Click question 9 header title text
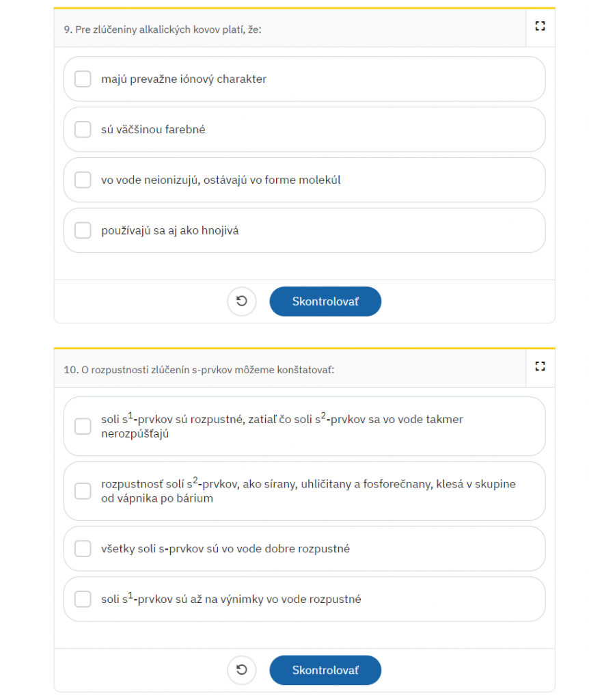Image resolution: width=589 pixels, height=700 pixels. (x=163, y=29)
